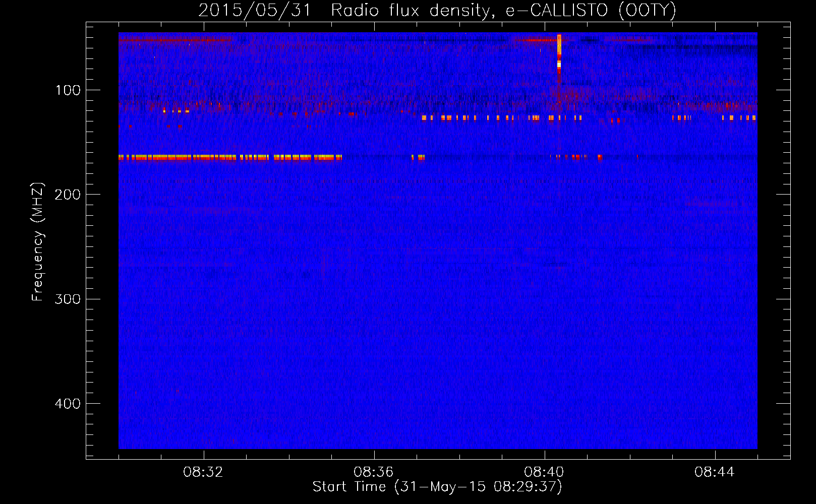Click the '100' frequency tick label
The image size is (816, 504).
click(x=68, y=90)
